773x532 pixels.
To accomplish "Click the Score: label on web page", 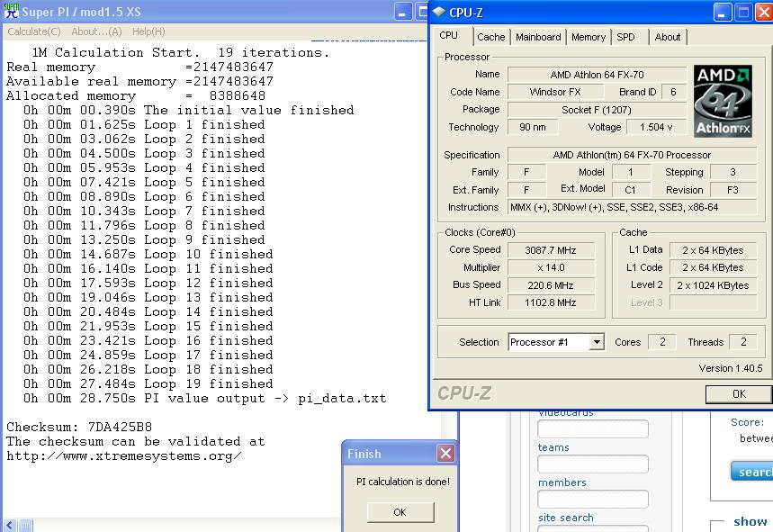I will coord(748,422).
